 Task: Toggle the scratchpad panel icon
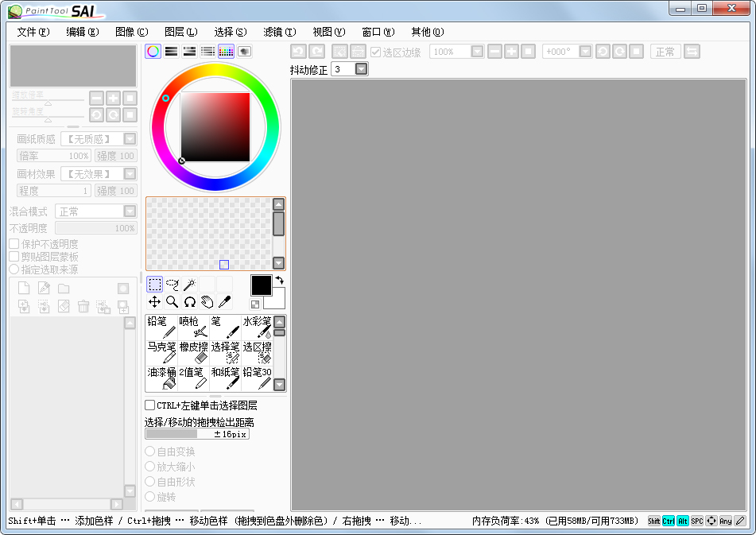pyautogui.click(x=244, y=52)
